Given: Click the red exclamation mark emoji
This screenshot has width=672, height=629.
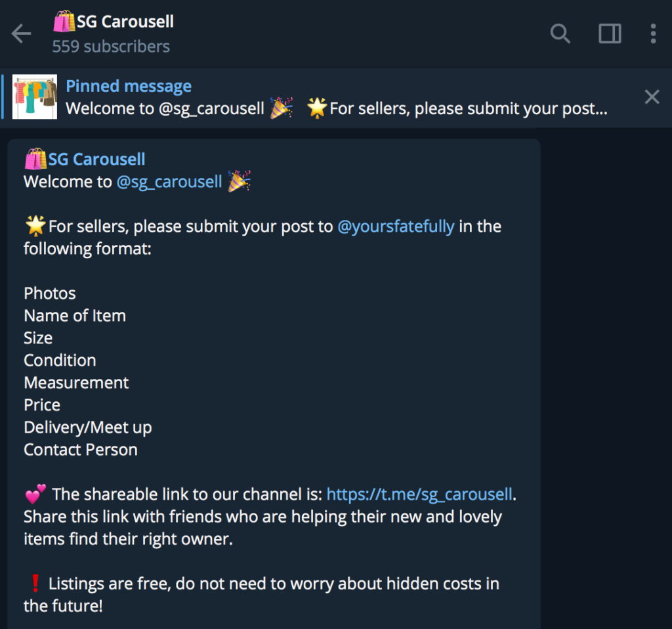Looking at the screenshot, I should pos(35,583).
